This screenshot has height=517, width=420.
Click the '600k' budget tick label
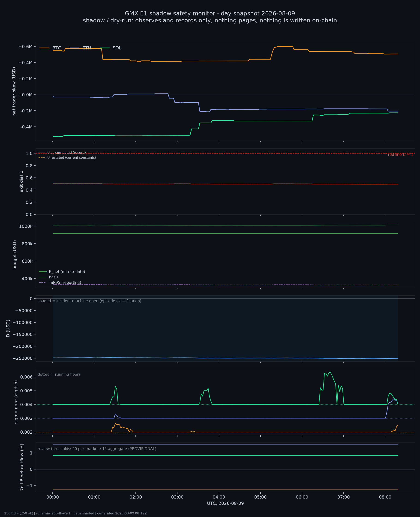pyautogui.click(x=27, y=261)
